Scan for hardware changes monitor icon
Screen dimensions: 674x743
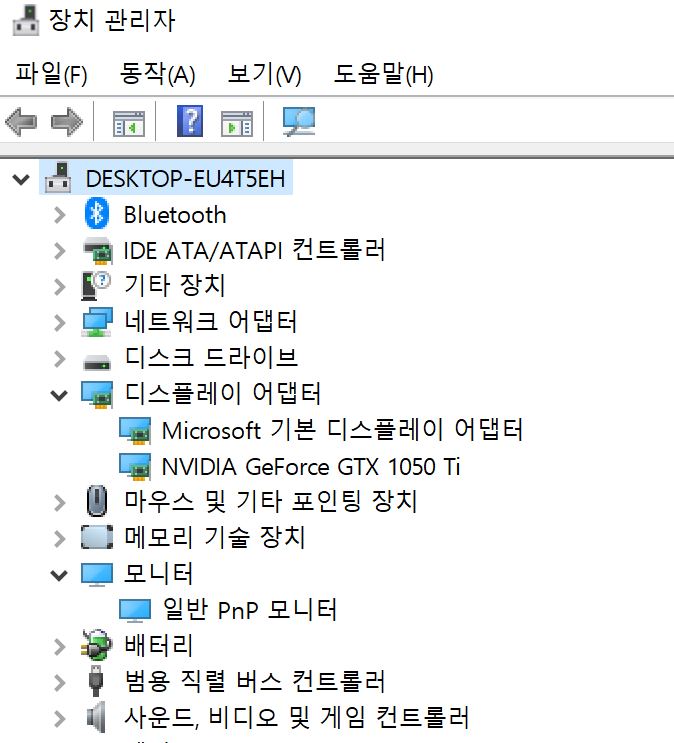[x=299, y=121]
